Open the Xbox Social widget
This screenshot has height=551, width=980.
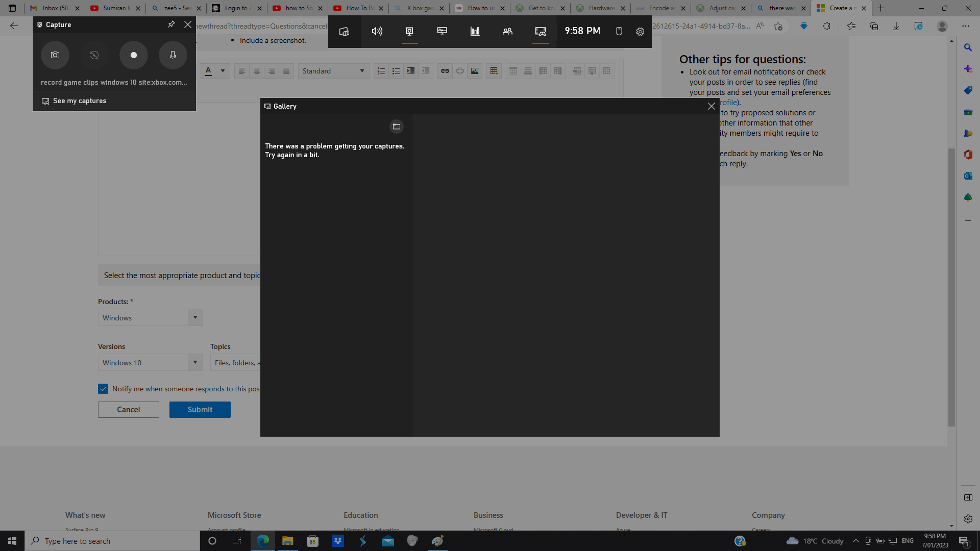(x=507, y=31)
